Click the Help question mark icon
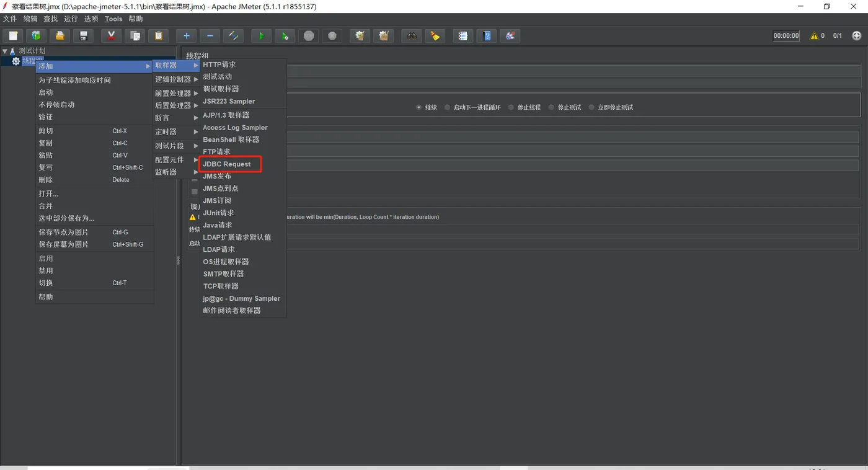 (487, 36)
